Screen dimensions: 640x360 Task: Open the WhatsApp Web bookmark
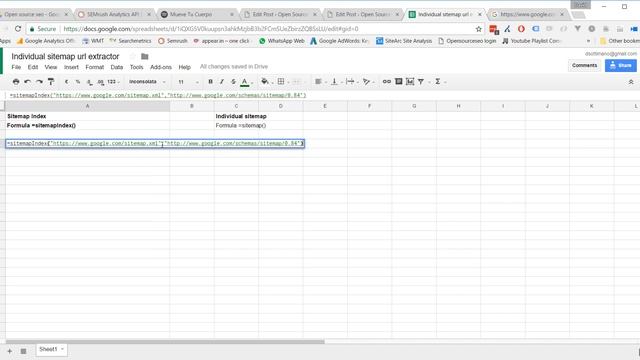pos(282,41)
